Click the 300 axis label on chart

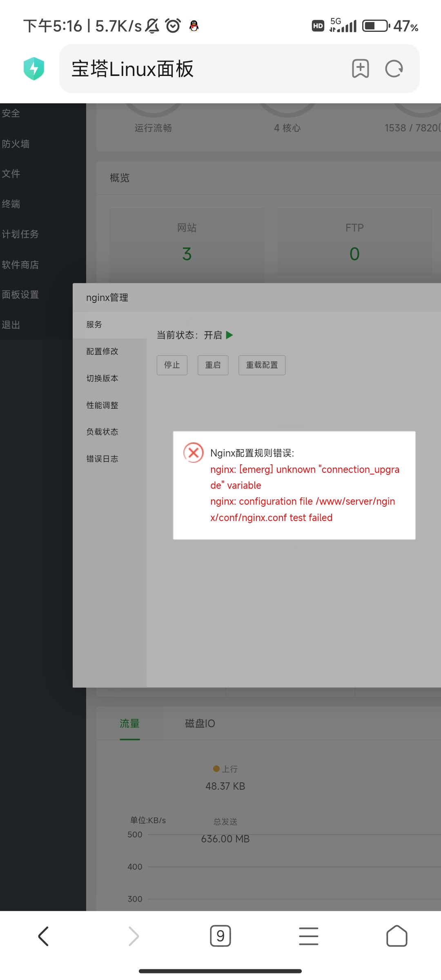(x=135, y=899)
